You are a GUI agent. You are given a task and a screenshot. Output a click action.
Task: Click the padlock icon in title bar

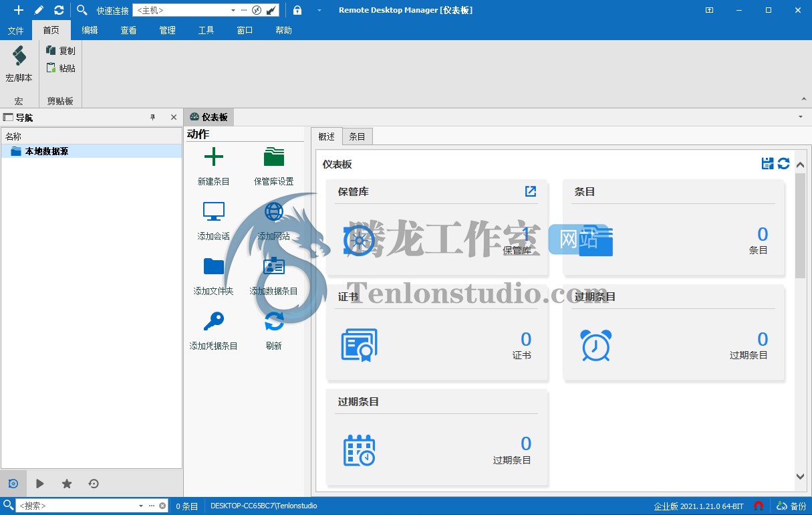(297, 10)
